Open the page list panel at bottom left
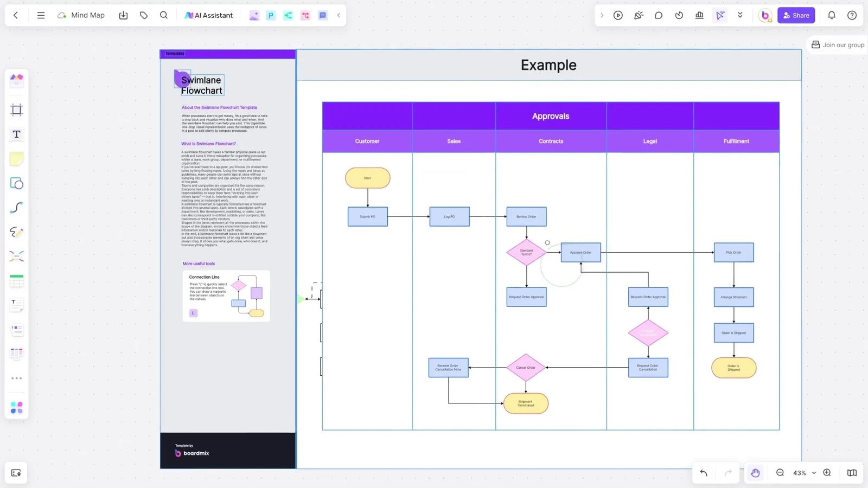 pos(16,473)
